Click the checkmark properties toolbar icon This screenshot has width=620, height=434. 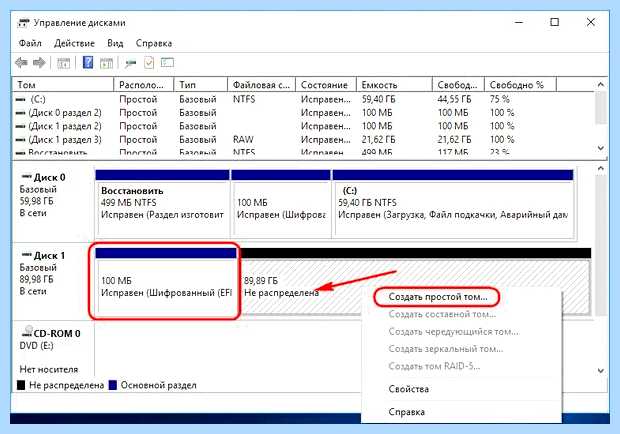[x=149, y=63]
